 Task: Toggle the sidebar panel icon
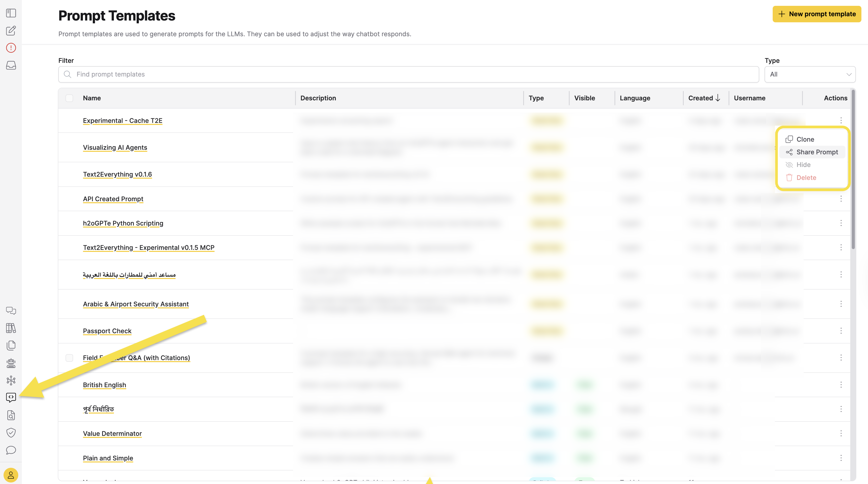pos(11,13)
